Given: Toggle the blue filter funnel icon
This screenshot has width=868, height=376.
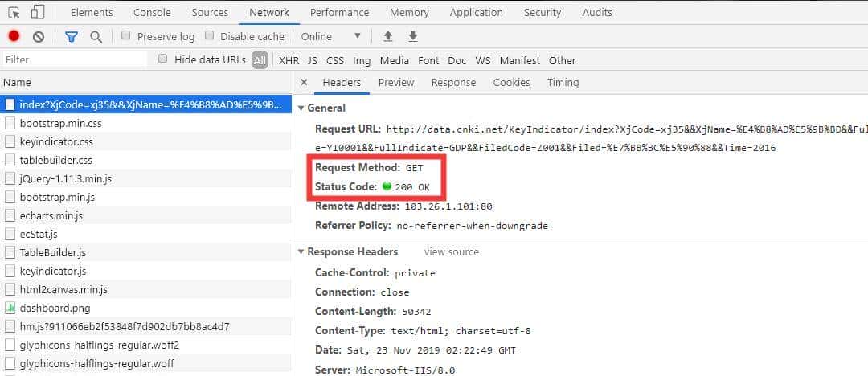Looking at the screenshot, I should [x=71, y=36].
